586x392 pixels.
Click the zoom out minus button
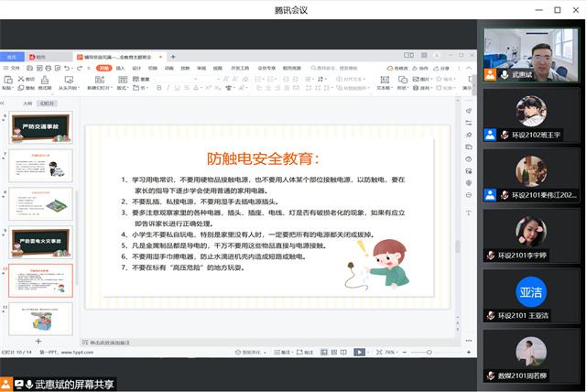coord(405,352)
